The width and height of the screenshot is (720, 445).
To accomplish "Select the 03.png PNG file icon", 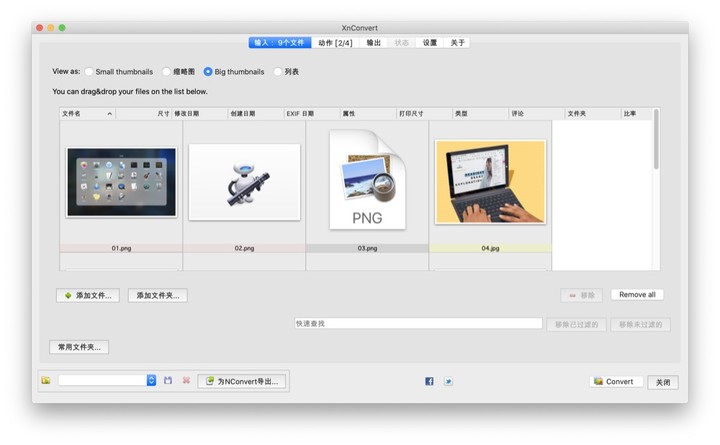I will point(367,180).
